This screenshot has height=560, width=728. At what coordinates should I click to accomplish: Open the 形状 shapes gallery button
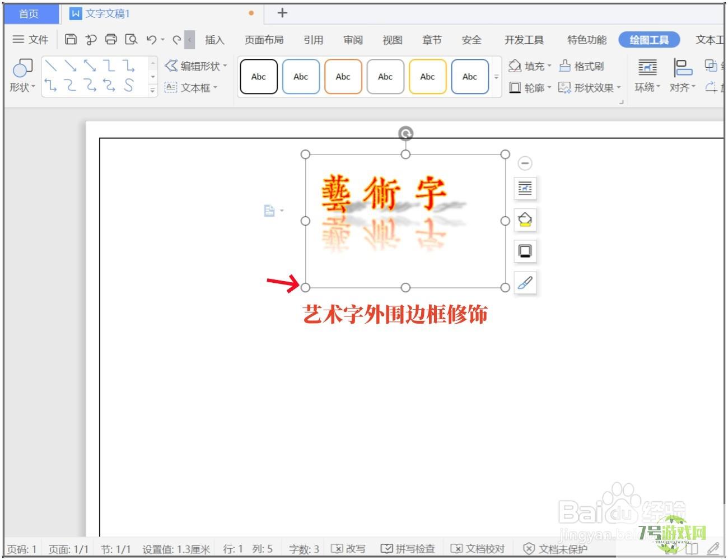pyautogui.click(x=22, y=76)
